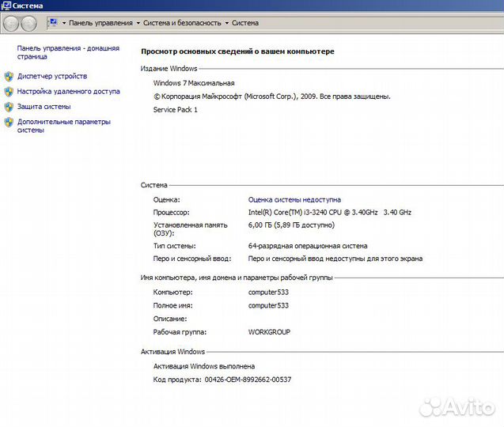
Task: Open Дополнительные параметры системы link
Action: tap(63, 126)
